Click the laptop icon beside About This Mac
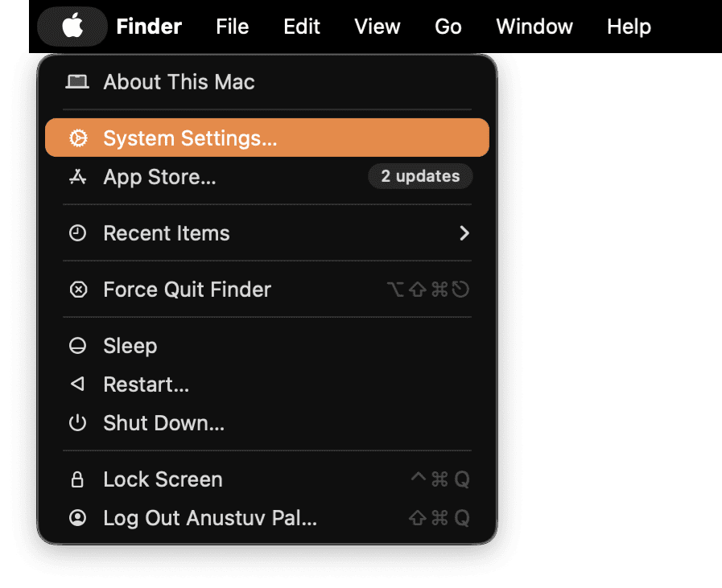 click(77, 82)
